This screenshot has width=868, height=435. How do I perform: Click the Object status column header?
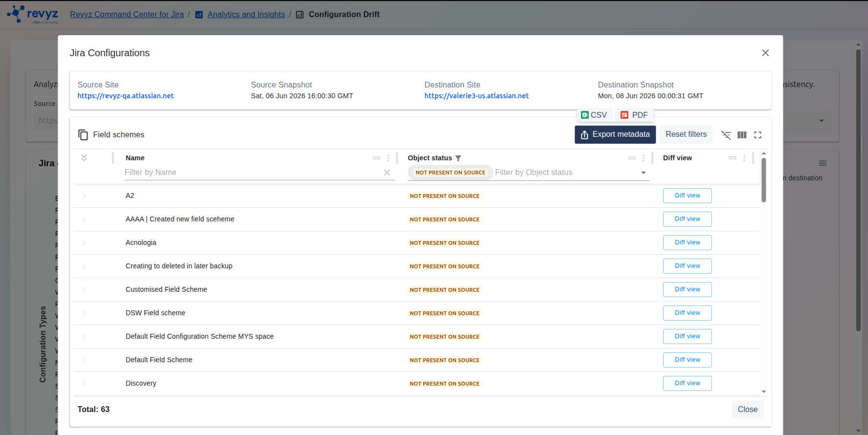[x=430, y=158]
